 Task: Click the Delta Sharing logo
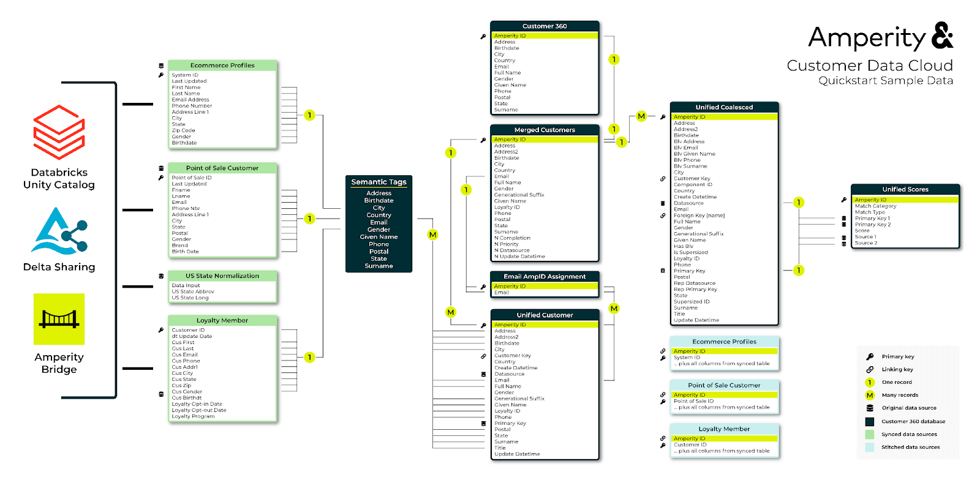(59, 230)
